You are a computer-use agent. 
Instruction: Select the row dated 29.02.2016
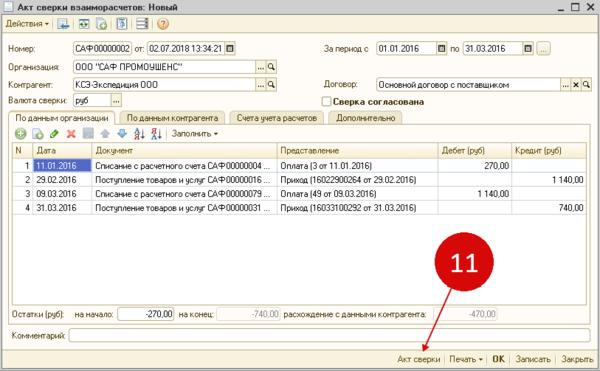coord(299,180)
